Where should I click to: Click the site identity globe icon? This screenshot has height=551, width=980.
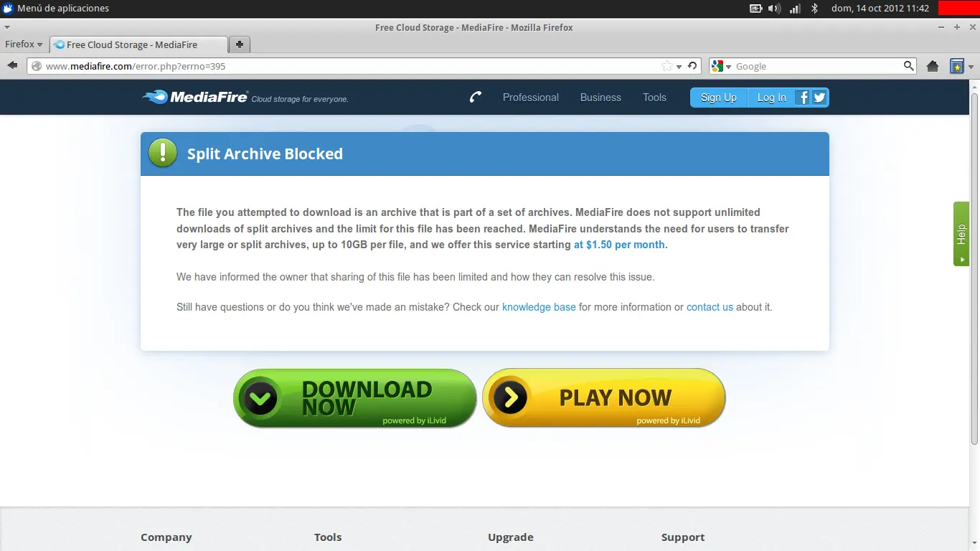coord(37,66)
